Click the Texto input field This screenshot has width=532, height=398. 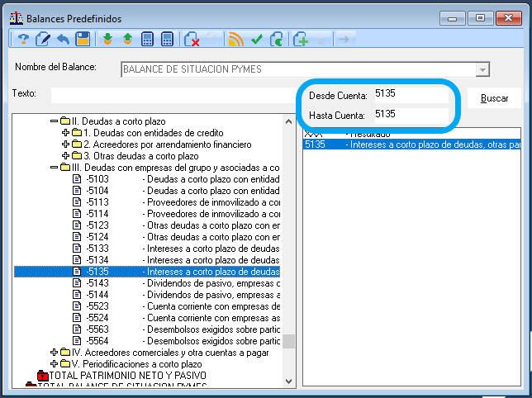click(173, 95)
